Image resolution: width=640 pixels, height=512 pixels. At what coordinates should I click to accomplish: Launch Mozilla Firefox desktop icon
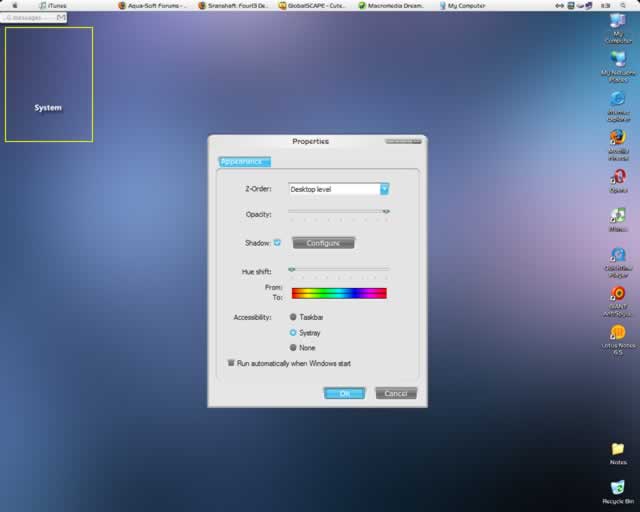click(618, 145)
